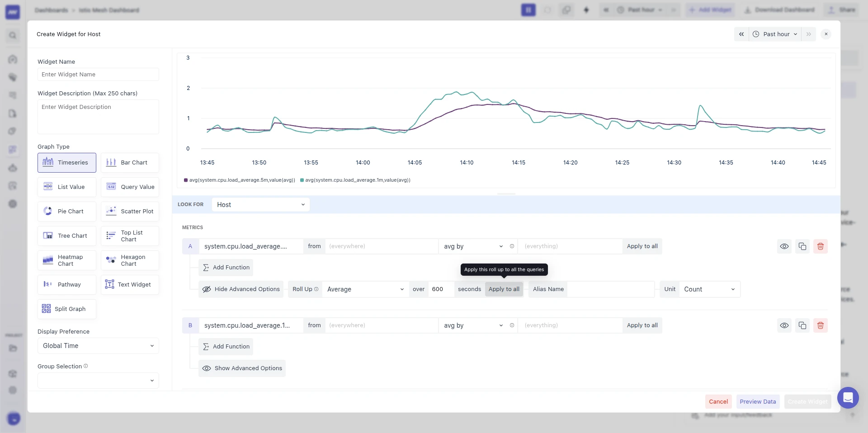
Task: Select the Text Widget type
Action: 130,285
